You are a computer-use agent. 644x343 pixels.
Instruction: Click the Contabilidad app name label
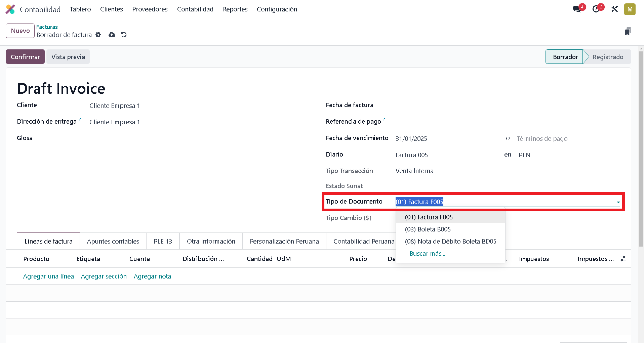[40, 9]
